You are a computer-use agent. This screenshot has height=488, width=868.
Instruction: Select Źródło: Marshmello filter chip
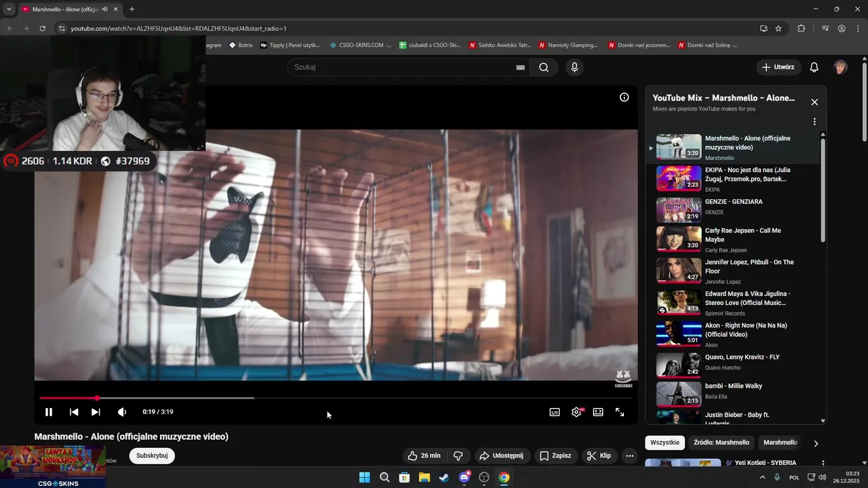click(x=721, y=443)
